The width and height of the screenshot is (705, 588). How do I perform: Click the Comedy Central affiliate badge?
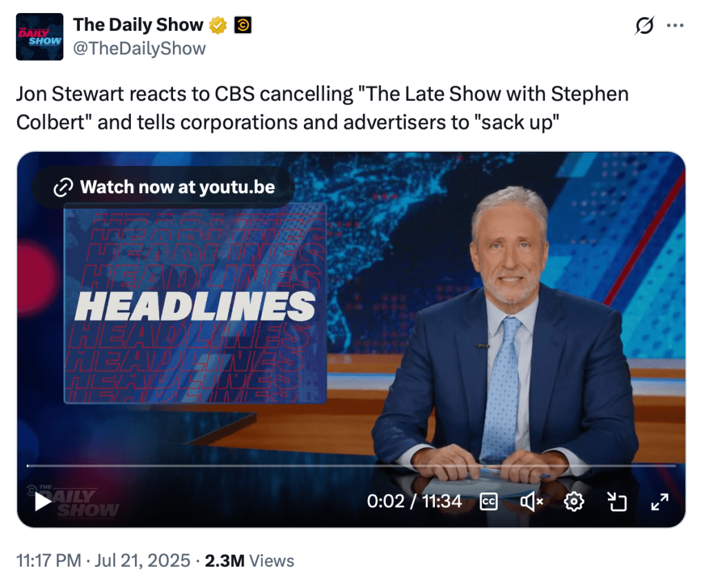click(x=243, y=26)
